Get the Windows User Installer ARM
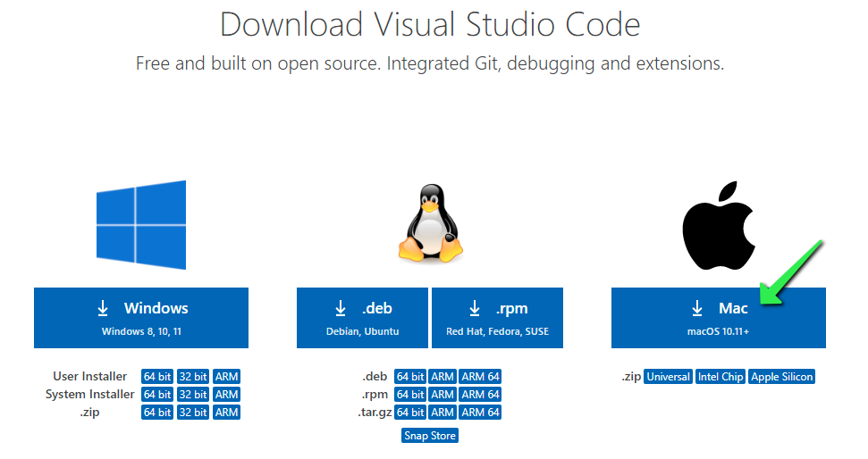Screen dimensions: 868x459 tap(226, 377)
